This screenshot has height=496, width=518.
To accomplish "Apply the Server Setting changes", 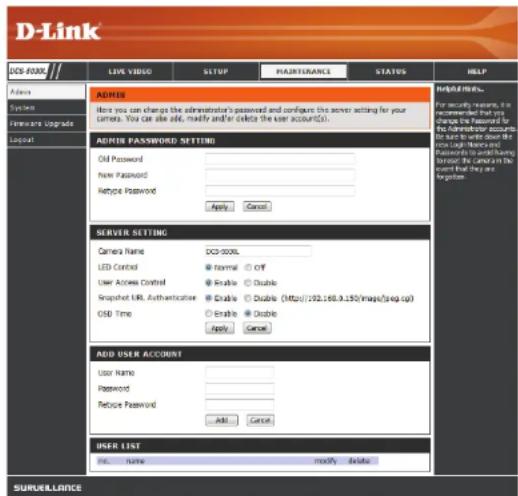I will pyautogui.click(x=220, y=328).
